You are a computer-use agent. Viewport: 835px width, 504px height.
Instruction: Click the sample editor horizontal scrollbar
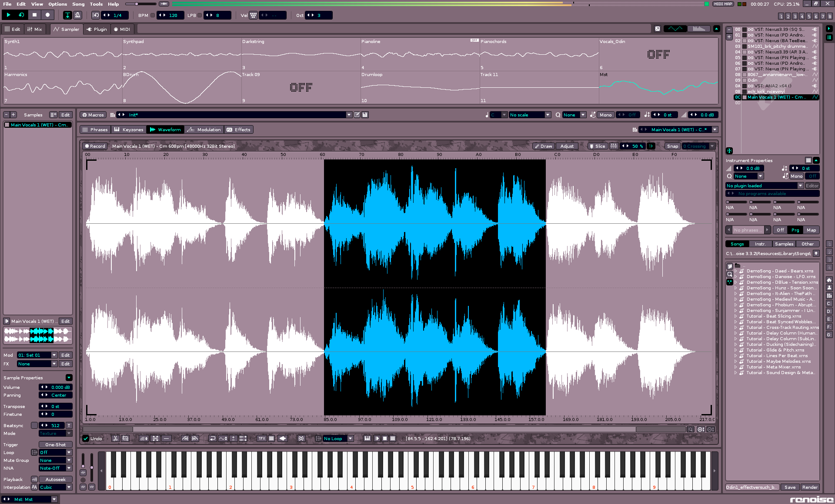(384, 429)
